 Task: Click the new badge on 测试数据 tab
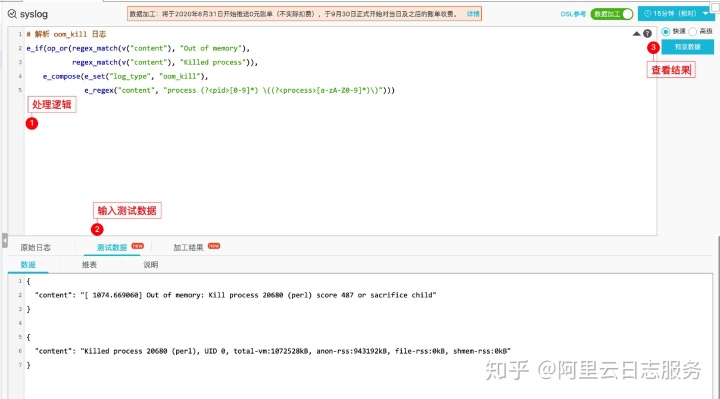click(x=138, y=246)
